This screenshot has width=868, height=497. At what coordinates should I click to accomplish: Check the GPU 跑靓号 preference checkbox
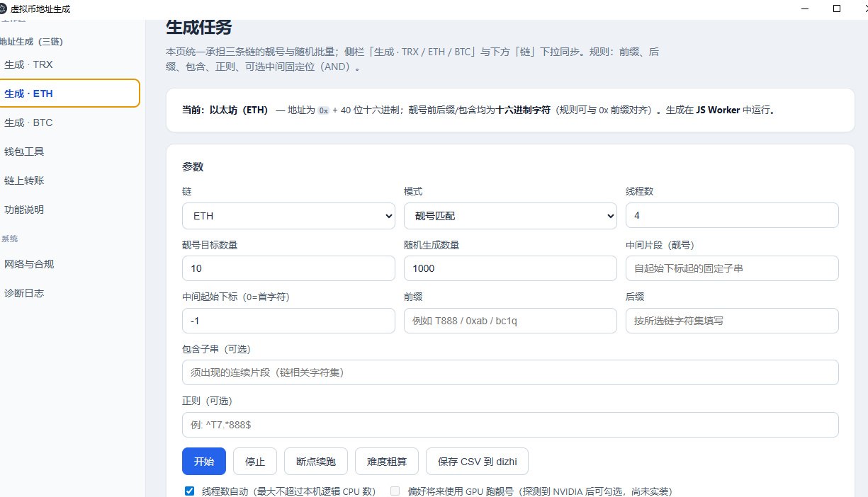click(395, 491)
